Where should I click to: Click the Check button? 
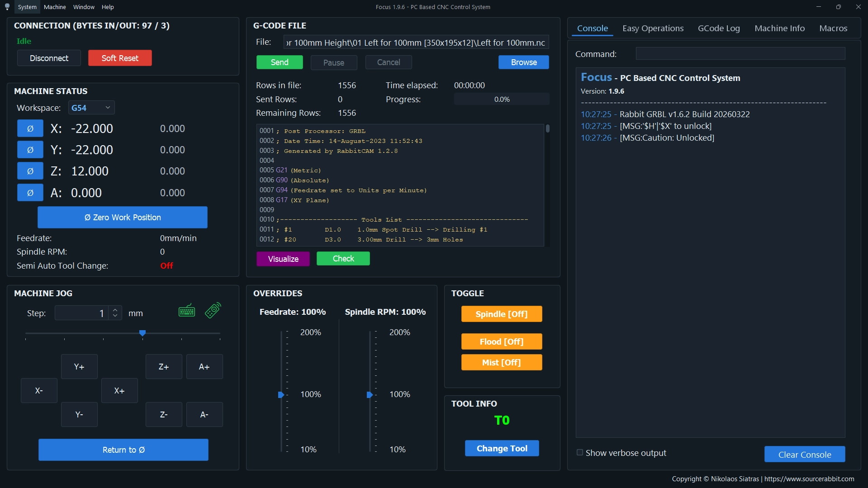click(343, 259)
